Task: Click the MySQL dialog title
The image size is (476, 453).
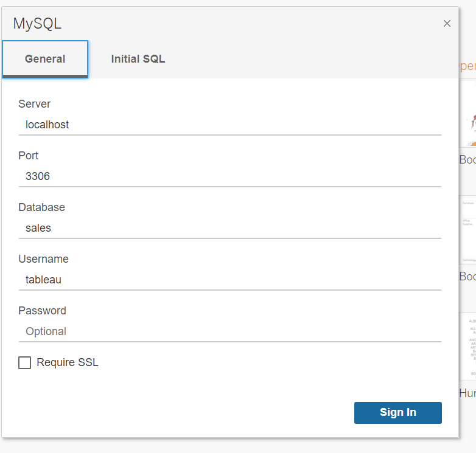Action: (x=37, y=23)
